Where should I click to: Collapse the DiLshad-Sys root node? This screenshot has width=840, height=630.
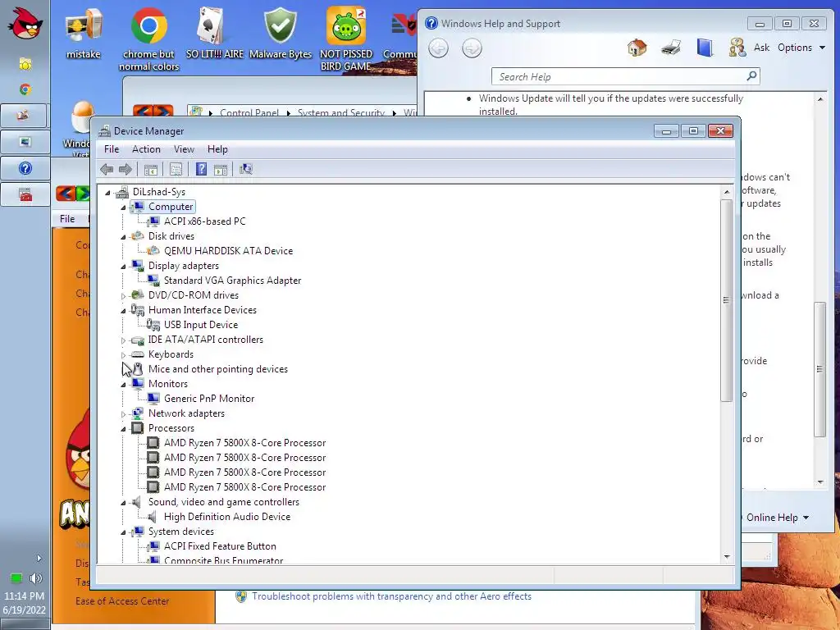pyautogui.click(x=107, y=193)
